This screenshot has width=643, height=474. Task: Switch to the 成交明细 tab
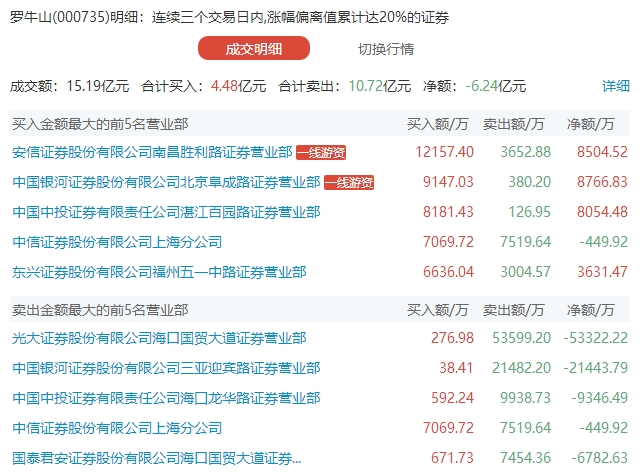254,48
